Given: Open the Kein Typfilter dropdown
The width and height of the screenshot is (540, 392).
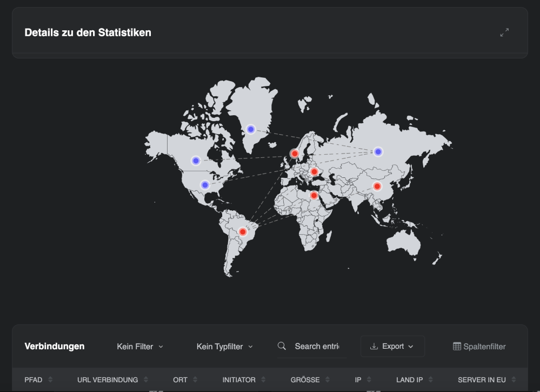Looking at the screenshot, I should click(x=224, y=347).
